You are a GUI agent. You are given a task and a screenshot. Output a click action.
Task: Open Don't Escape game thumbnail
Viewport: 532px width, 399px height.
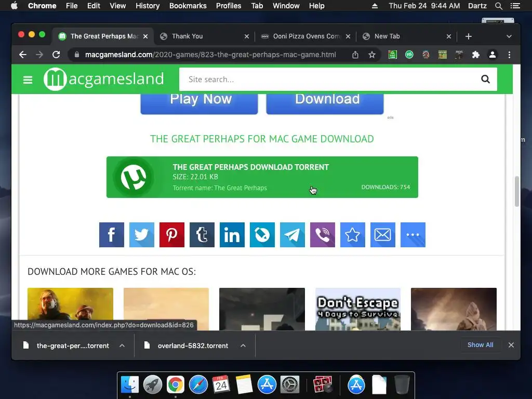coord(358,309)
